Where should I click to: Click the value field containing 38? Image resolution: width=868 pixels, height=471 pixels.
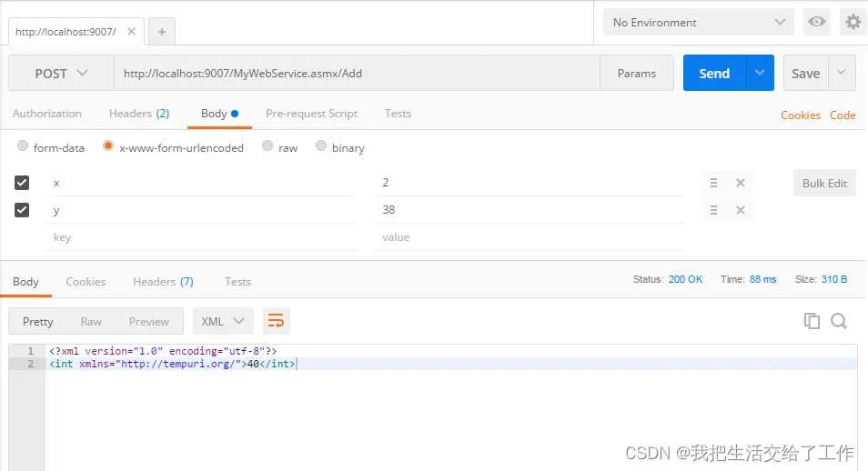530,210
